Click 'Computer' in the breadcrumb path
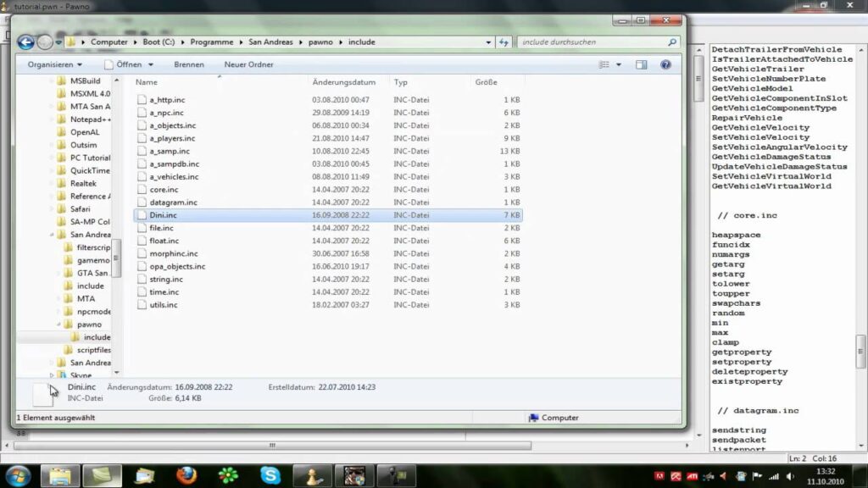The width and height of the screenshot is (868, 488). [x=109, y=42]
